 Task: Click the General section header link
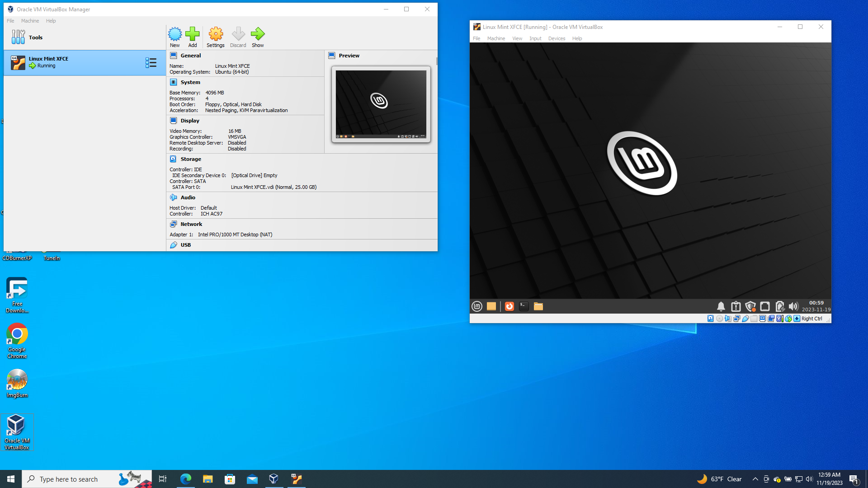190,56
